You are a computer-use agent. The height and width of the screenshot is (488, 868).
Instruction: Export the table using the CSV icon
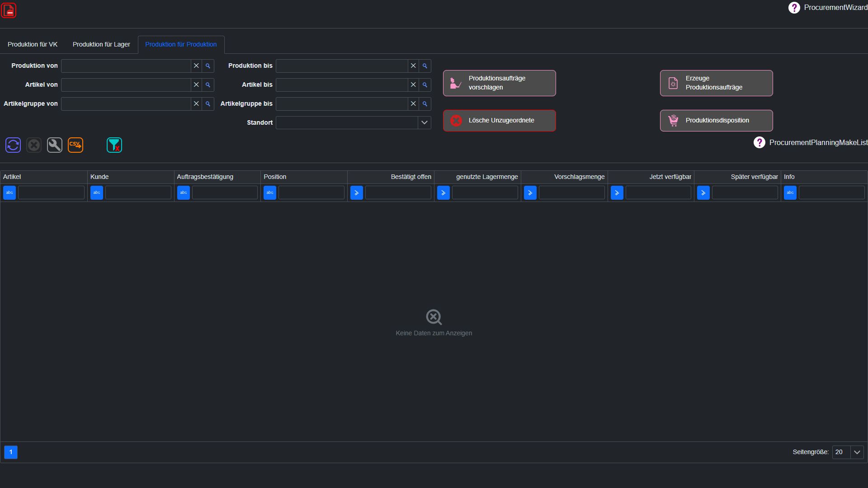tap(75, 145)
